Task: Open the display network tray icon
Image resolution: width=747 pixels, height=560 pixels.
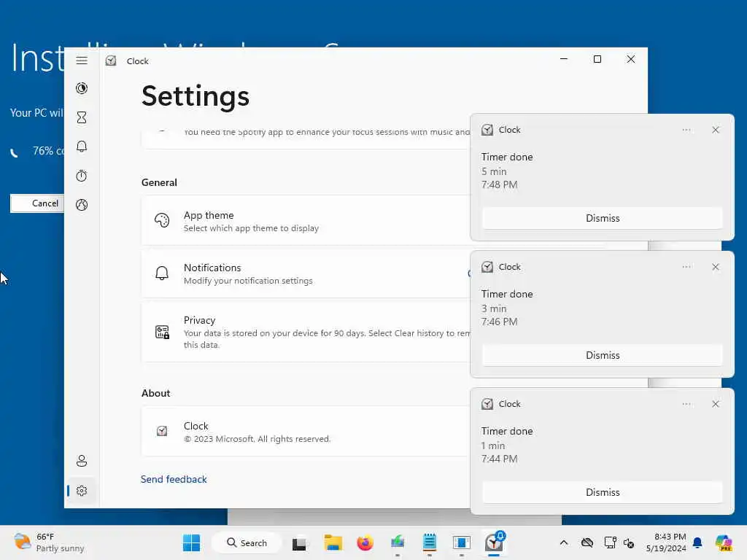Action: (610, 542)
